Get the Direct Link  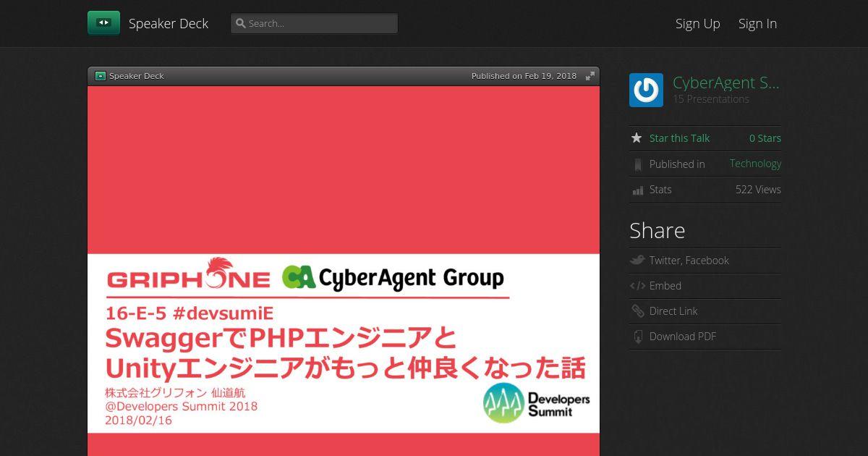(673, 311)
